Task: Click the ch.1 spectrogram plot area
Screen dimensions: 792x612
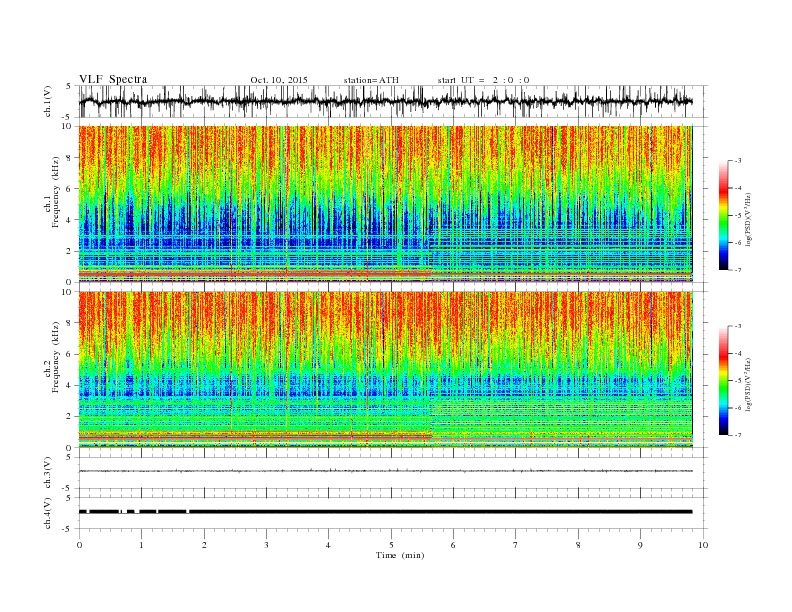Action: point(385,204)
